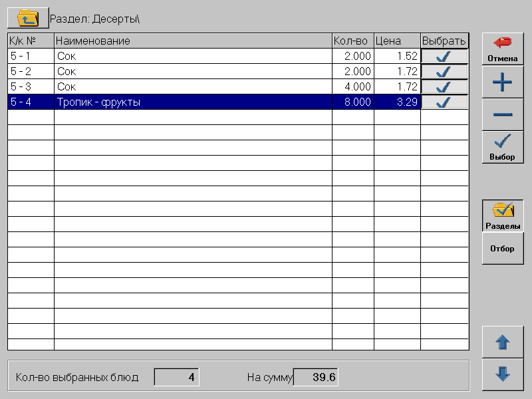The image size is (532, 399).
Task: Click the code cell 5 - 3
Action: 31,86
